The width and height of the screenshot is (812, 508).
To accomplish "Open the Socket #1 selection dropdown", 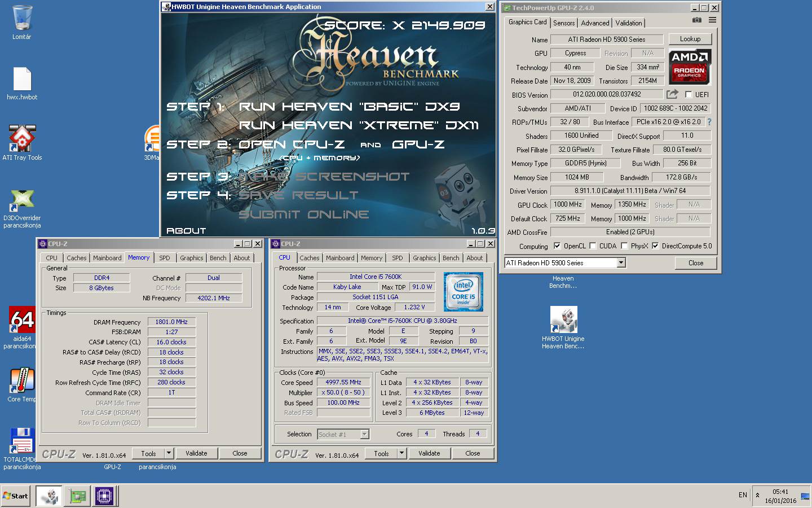I will 365,434.
